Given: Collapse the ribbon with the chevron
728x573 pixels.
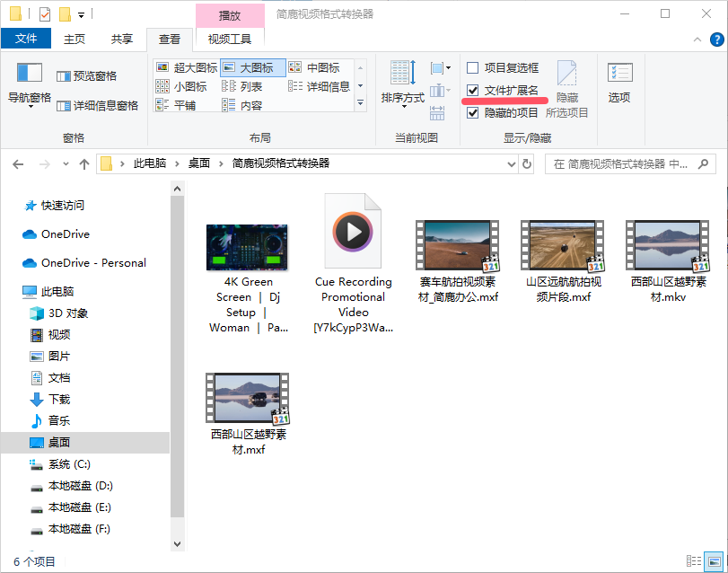Looking at the screenshot, I should coord(697,40).
